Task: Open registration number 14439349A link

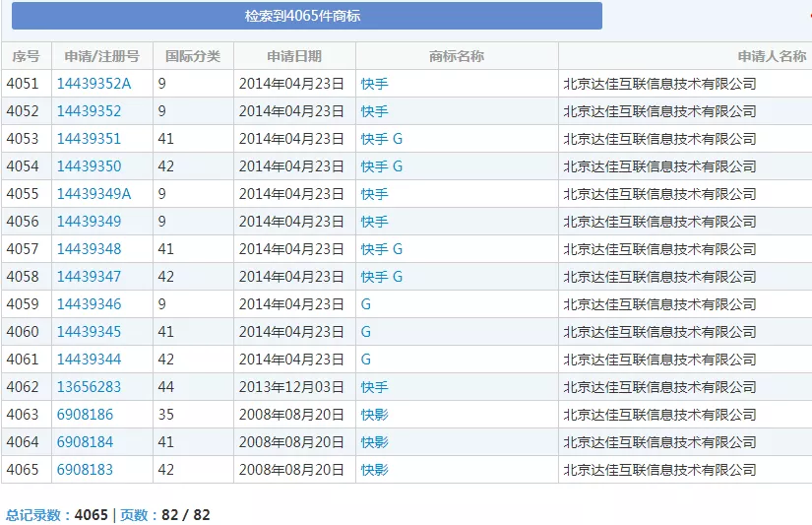Action: (94, 193)
